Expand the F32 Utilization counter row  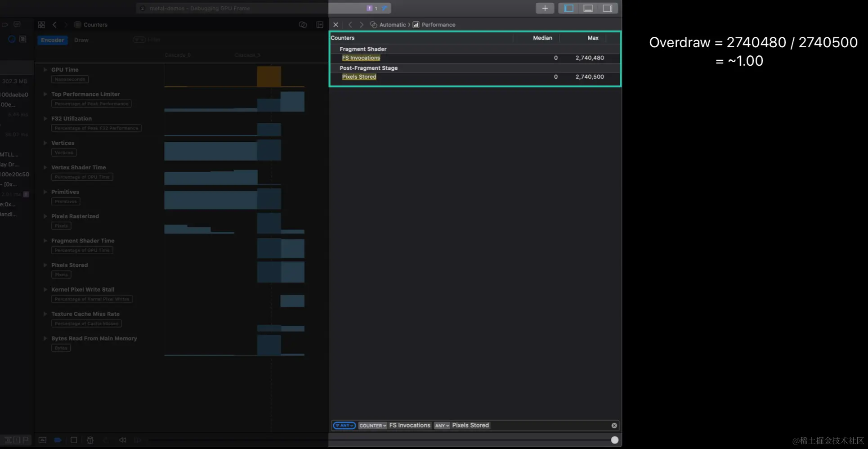(45, 118)
